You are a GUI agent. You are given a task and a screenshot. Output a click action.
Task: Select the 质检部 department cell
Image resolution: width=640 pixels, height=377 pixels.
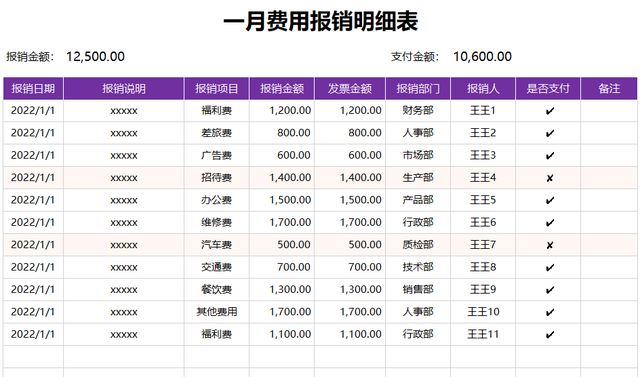(x=418, y=245)
